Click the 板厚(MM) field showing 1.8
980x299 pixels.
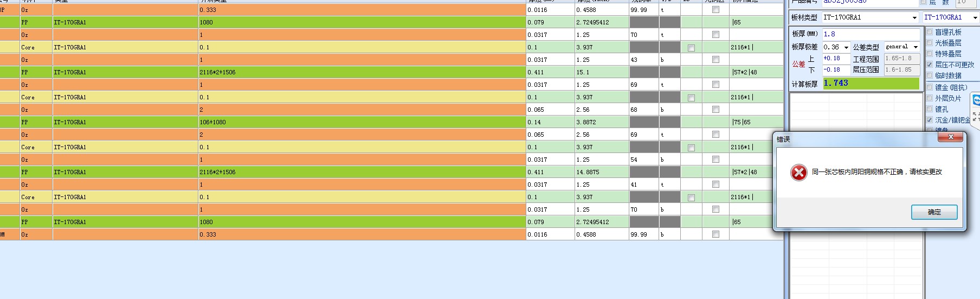870,34
